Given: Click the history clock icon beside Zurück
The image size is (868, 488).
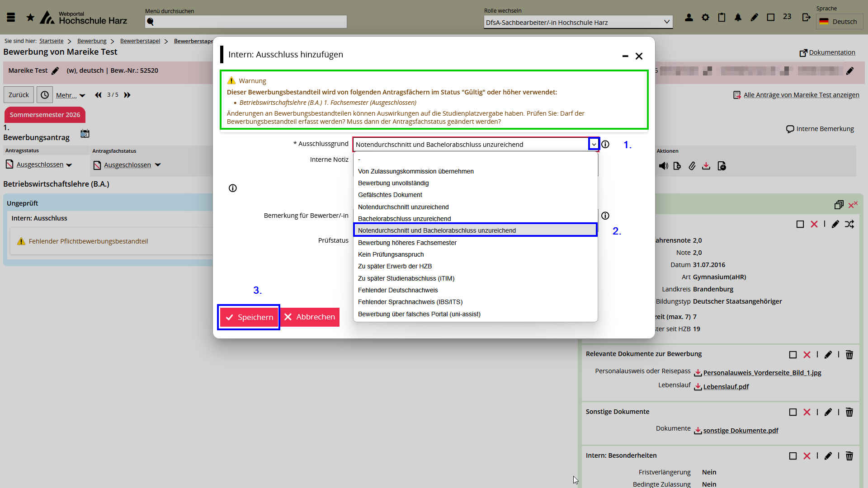Looking at the screenshot, I should pos(45,95).
